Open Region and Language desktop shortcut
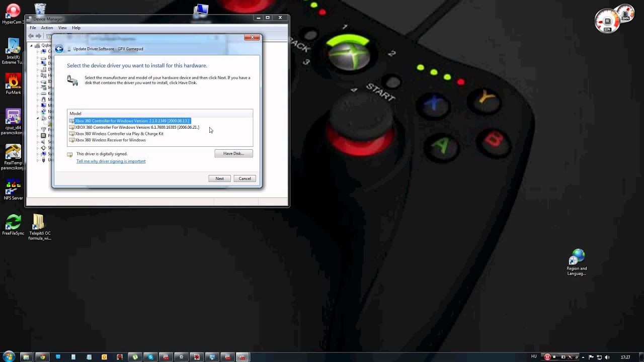 577,262
